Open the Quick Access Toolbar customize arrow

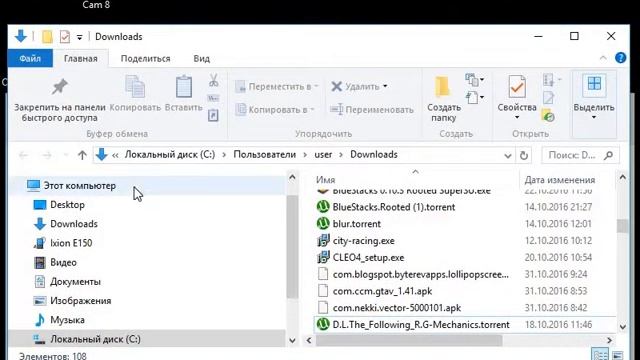pyautogui.click(x=79, y=37)
